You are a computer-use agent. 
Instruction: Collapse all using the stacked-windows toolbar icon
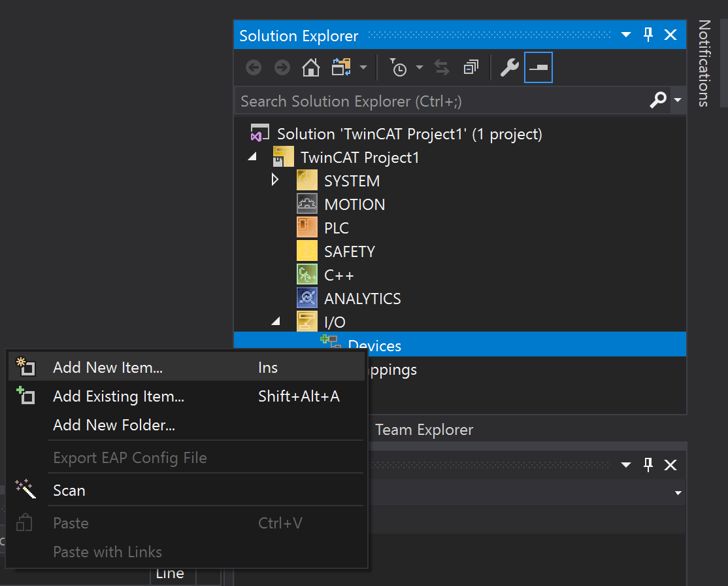pyautogui.click(x=471, y=67)
